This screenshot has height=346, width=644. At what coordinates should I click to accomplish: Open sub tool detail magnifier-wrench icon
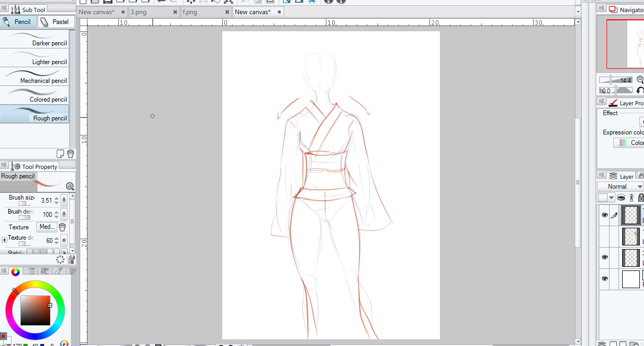coord(70,186)
